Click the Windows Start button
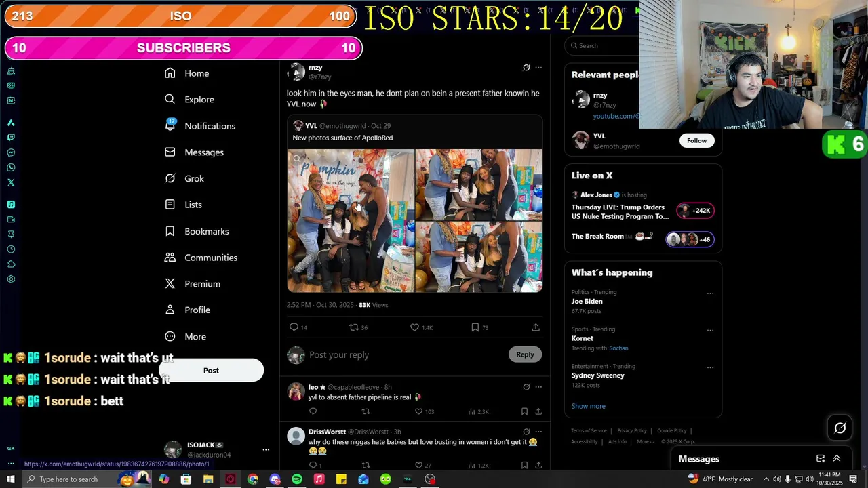 coord(11,479)
